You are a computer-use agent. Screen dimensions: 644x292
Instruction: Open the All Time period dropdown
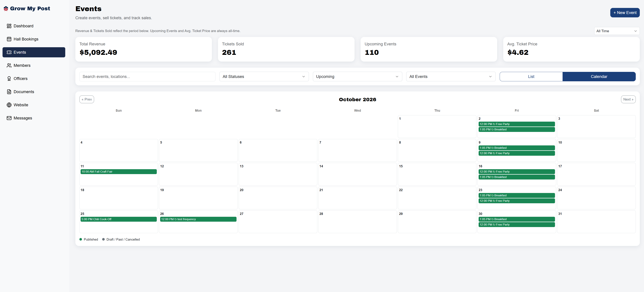pyautogui.click(x=617, y=31)
